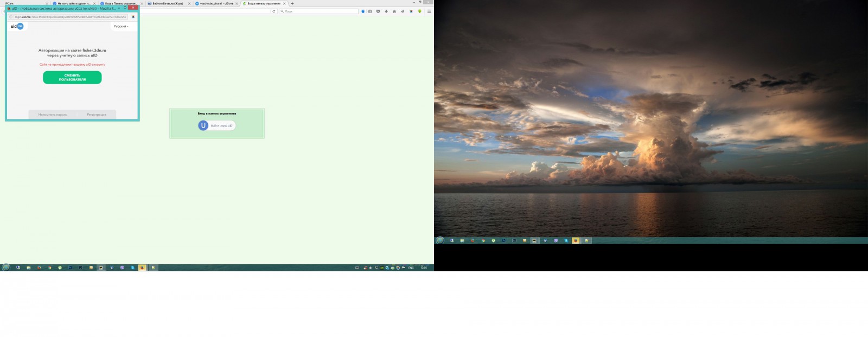Screen dimensions: 868x337
Task: Click the green СМЕНИТЬ ПОЛЬЗОВАТЕЛЯ button
Action: click(x=72, y=78)
